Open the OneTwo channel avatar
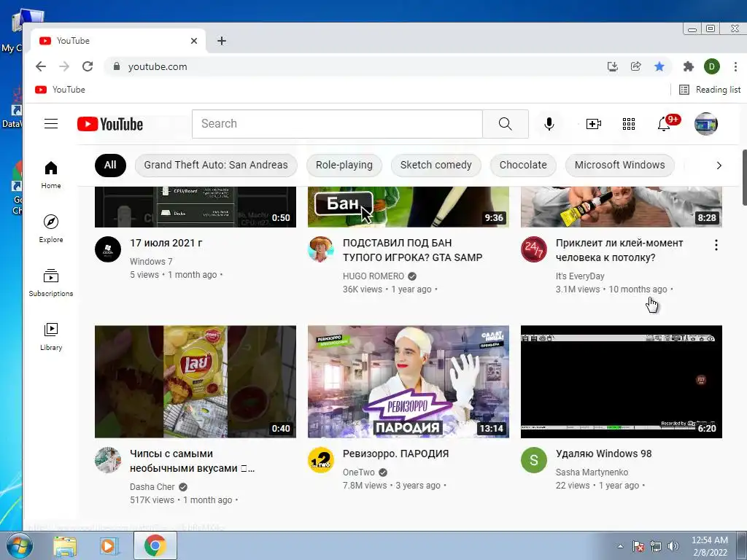Screen dimensions: 747x560 pos(321,460)
